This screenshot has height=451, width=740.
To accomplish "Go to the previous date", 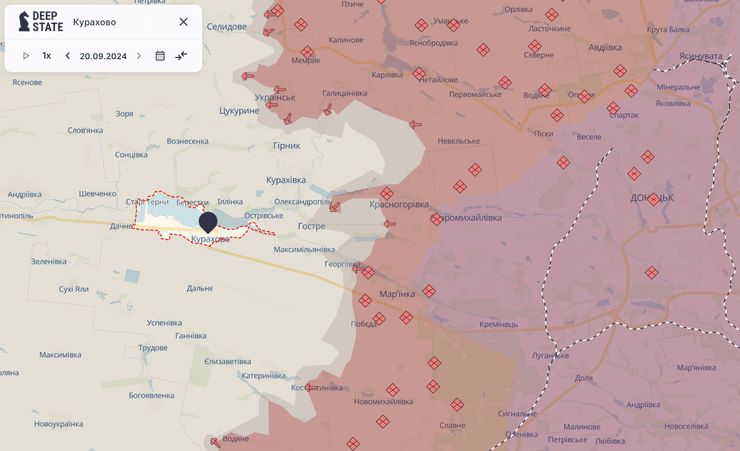I will pos(68,56).
